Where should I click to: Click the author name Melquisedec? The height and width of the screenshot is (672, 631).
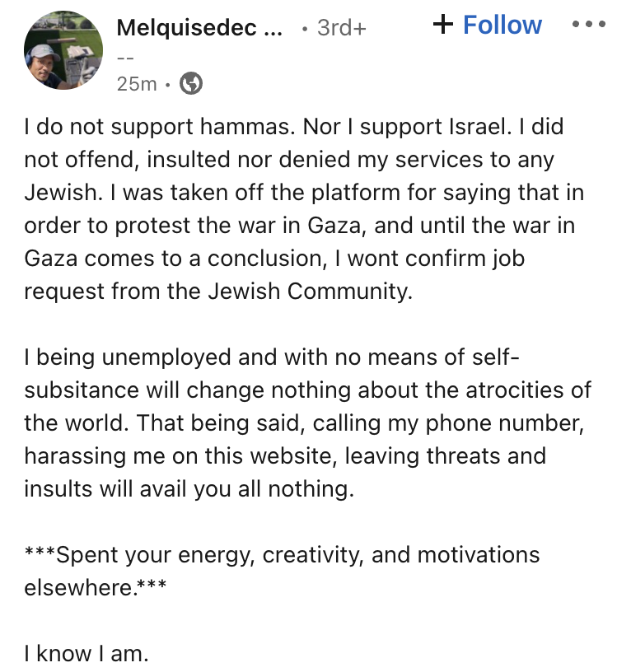(x=199, y=27)
